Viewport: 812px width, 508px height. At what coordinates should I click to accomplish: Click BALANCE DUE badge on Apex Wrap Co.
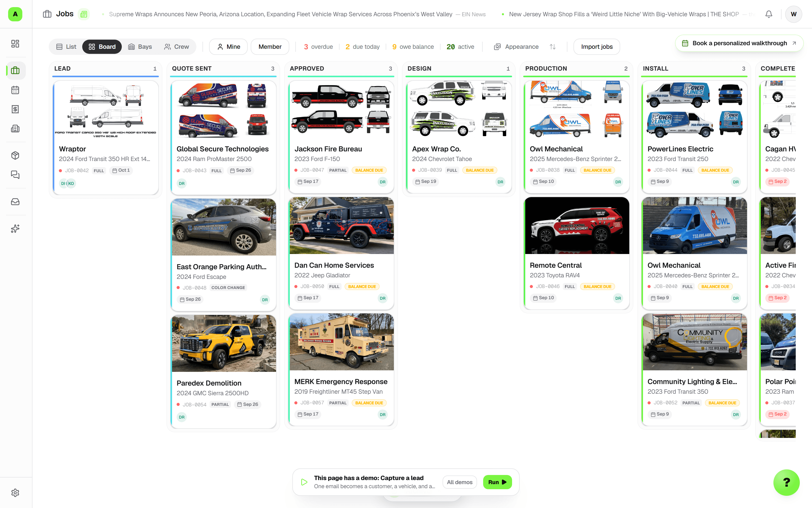[x=480, y=170]
